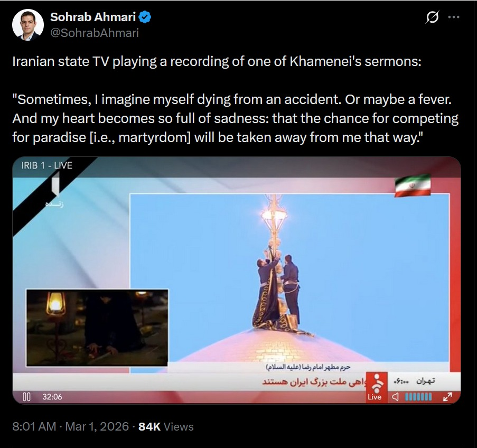
Task: Click the 8:01 AM Mar 1, 2026 timestamp
Action: 71,426
